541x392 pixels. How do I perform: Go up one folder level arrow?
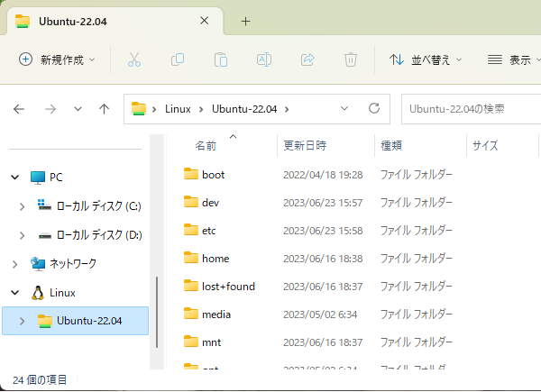click(104, 109)
